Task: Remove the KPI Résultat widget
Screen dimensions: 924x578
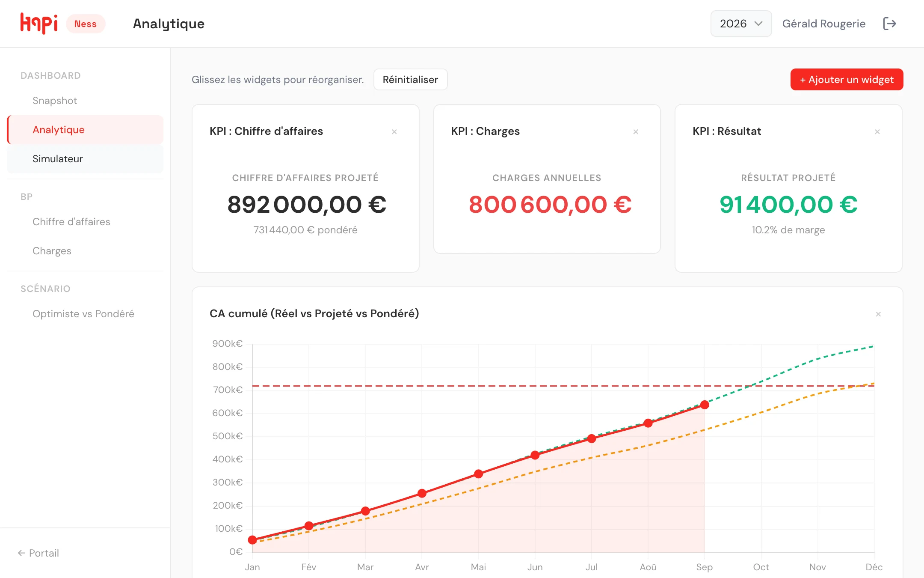Action: pos(877,132)
